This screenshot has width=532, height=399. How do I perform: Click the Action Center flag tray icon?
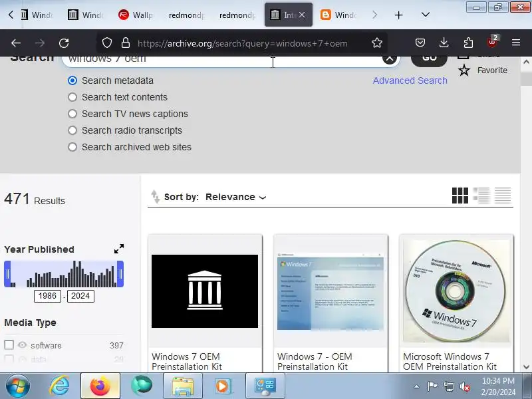click(432, 386)
